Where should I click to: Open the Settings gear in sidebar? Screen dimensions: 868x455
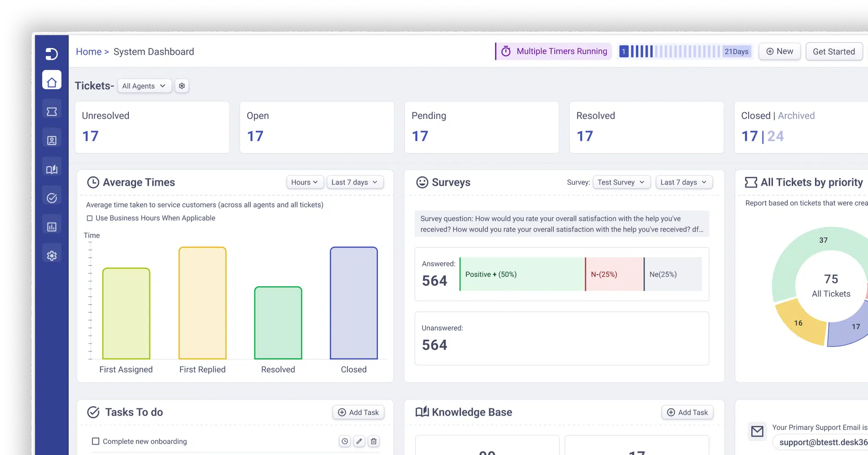click(52, 255)
